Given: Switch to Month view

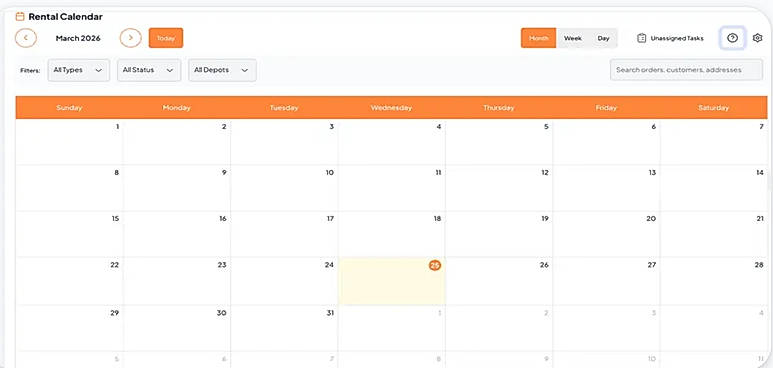Looking at the screenshot, I should tap(538, 38).
